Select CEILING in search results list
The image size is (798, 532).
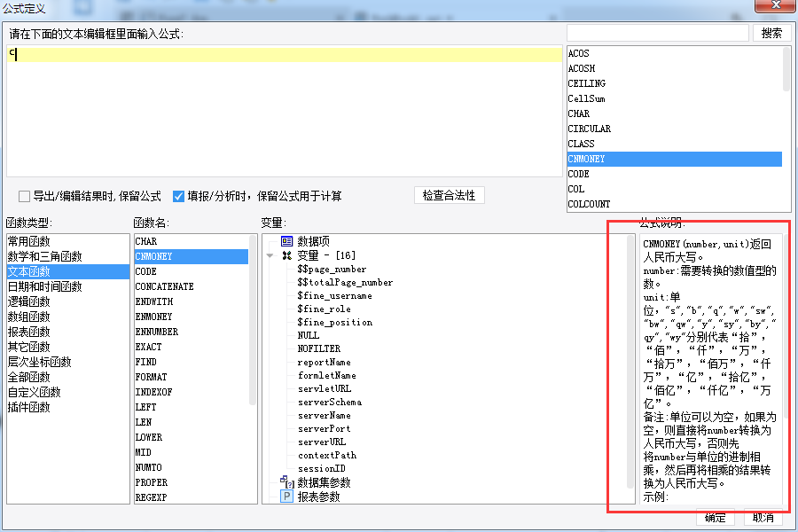coord(675,83)
